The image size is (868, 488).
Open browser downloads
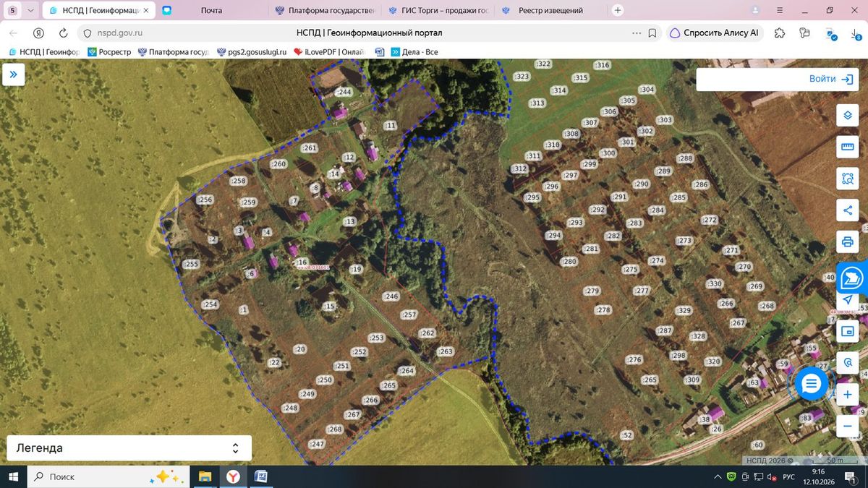(854, 33)
